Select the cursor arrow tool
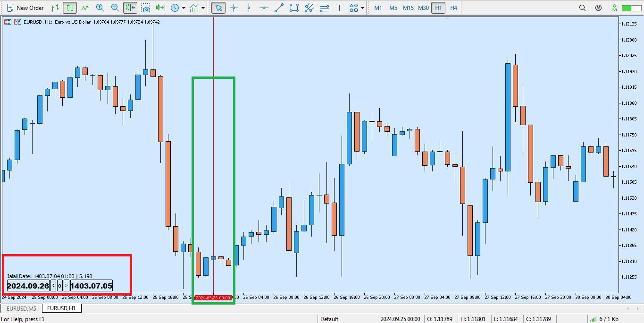This screenshot has height=323, width=644. 218,8
